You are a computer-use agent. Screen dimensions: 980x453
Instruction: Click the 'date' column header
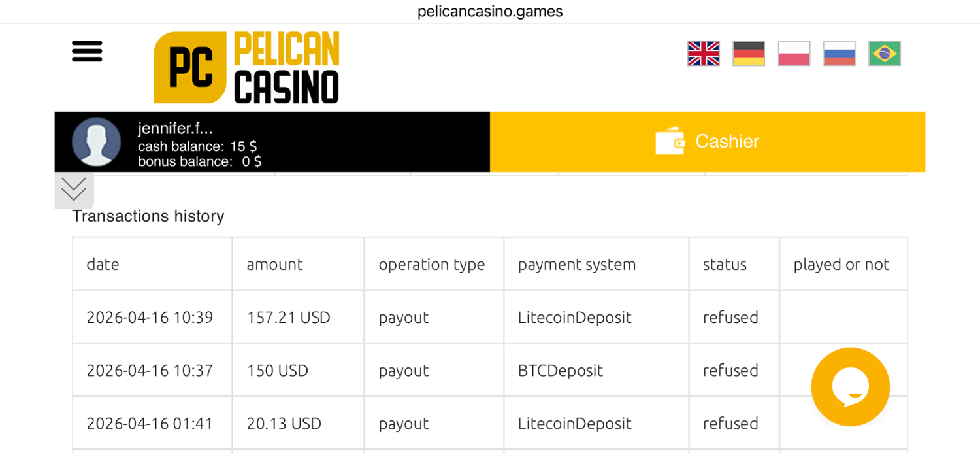103,264
